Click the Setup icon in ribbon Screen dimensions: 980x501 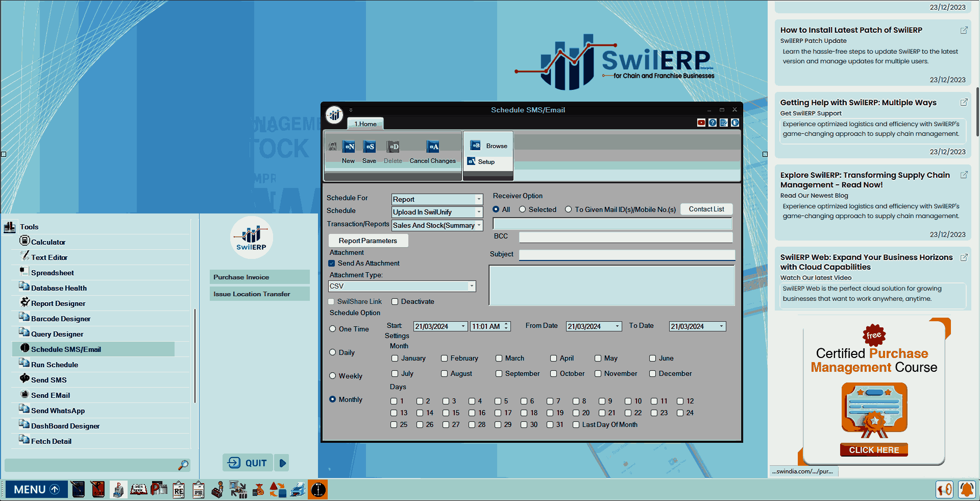pos(472,161)
